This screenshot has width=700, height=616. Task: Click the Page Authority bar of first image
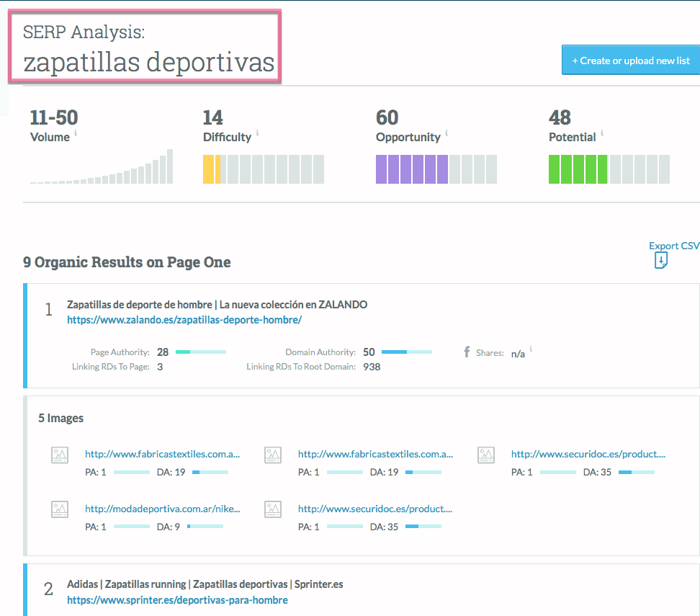click(x=131, y=472)
